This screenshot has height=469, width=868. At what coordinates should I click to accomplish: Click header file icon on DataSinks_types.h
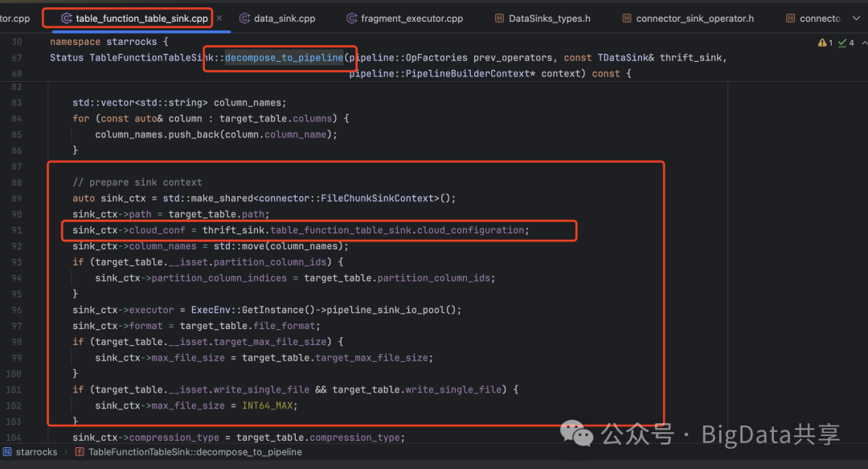pyautogui.click(x=499, y=19)
